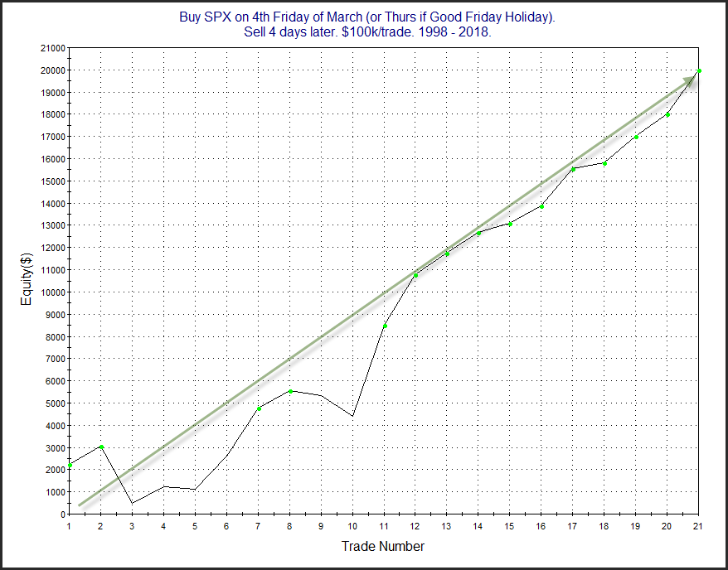Click x-axis trade number label 21
Viewport: 728px width, 570px height.
tap(699, 524)
